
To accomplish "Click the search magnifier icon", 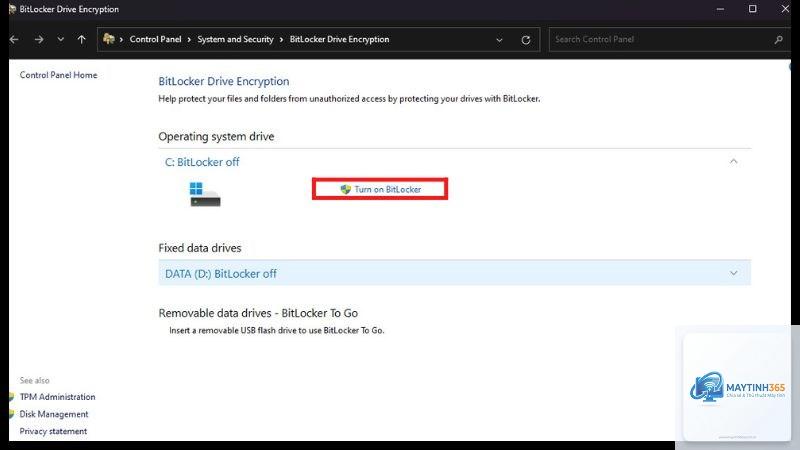I will (779, 39).
